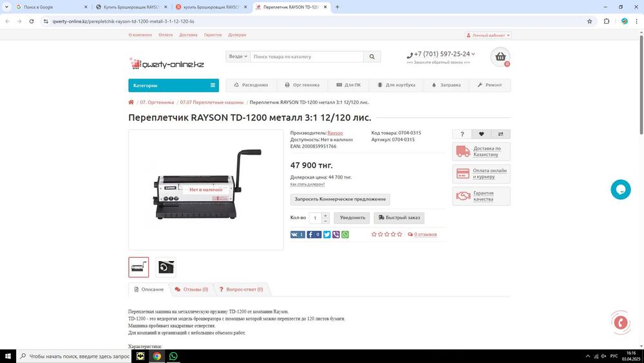The height and width of the screenshot is (363, 644).
Task: Share the product via WhatsApp
Action: pyautogui.click(x=345, y=234)
